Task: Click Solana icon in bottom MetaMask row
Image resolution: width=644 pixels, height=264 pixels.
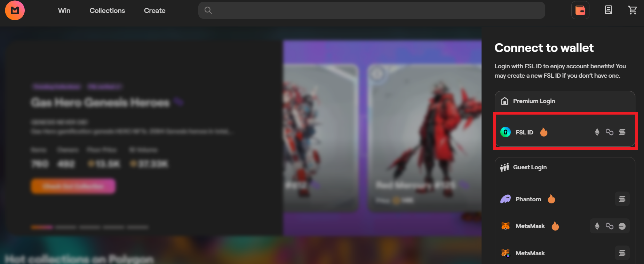Action: click(x=622, y=253)
